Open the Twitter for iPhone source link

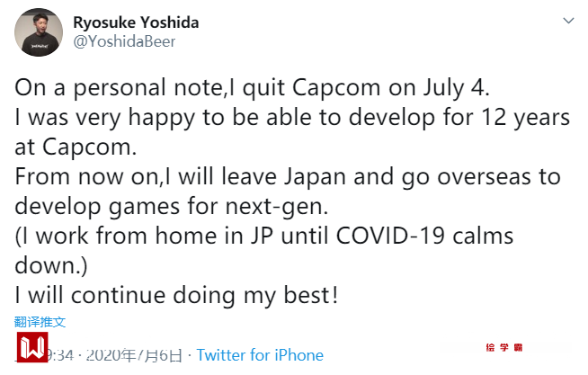coord(260,355)
